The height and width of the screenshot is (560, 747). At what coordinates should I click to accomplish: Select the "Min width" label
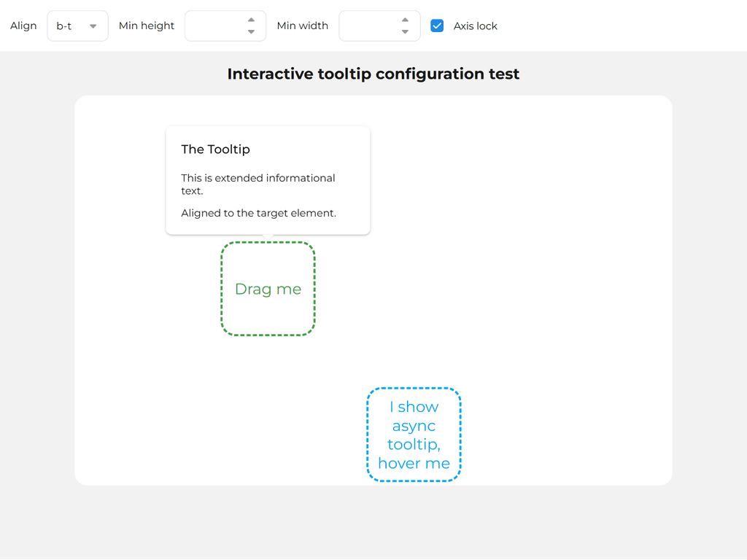[x=302, y=26]
